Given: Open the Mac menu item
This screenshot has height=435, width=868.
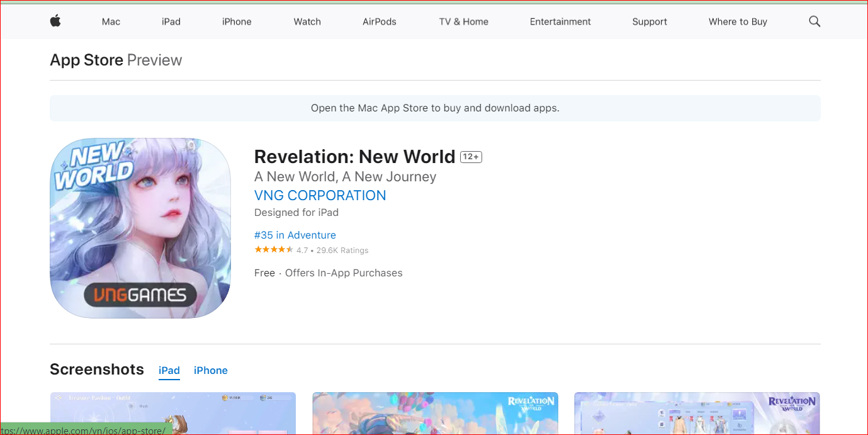Looking at the screenshot, I should click(111, 21).
